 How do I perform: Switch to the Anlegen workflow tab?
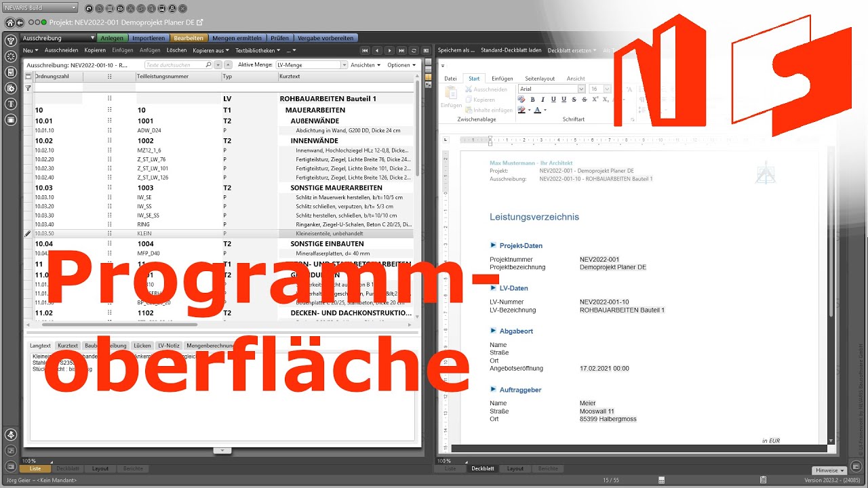coord(113,38)
